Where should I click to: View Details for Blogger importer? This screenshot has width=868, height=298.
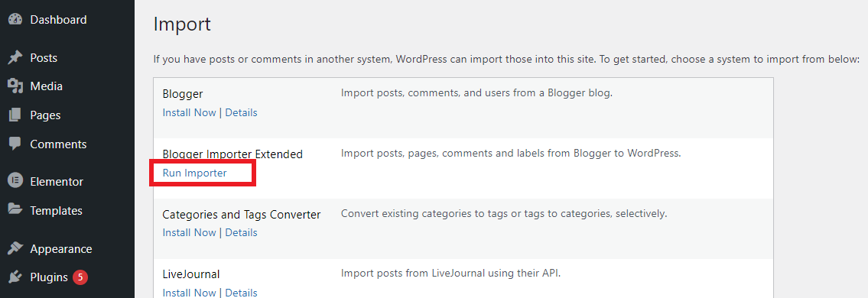pyautogui.click(x=241, y=112)
